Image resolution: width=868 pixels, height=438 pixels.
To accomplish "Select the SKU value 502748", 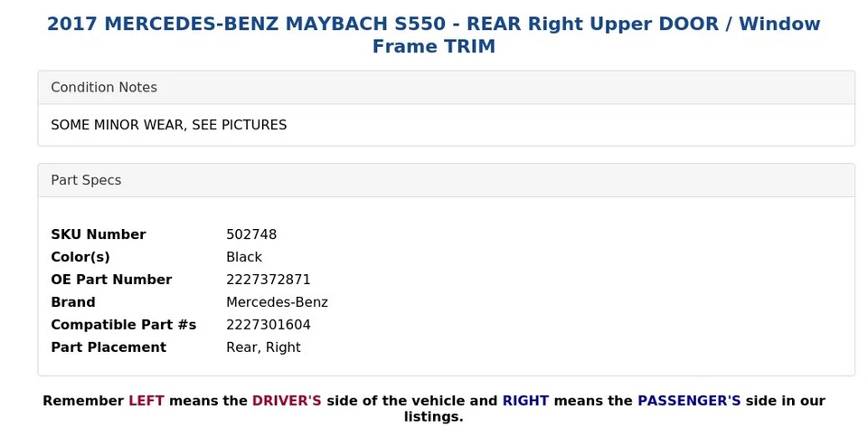I will [251, 234].
